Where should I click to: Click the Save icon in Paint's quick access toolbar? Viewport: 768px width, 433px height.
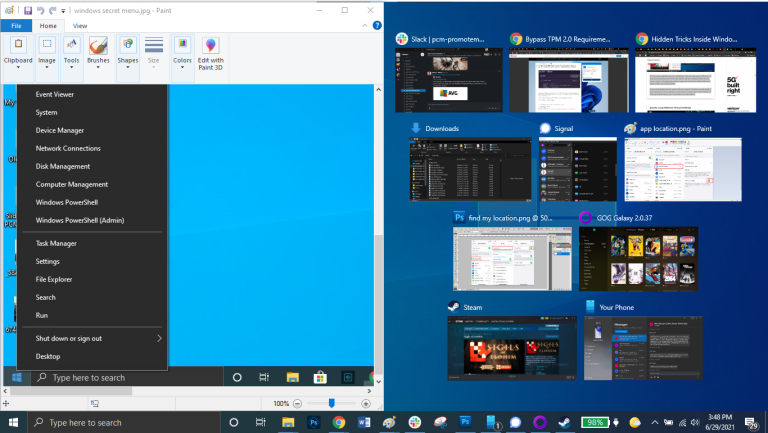[x=28, y=10]
